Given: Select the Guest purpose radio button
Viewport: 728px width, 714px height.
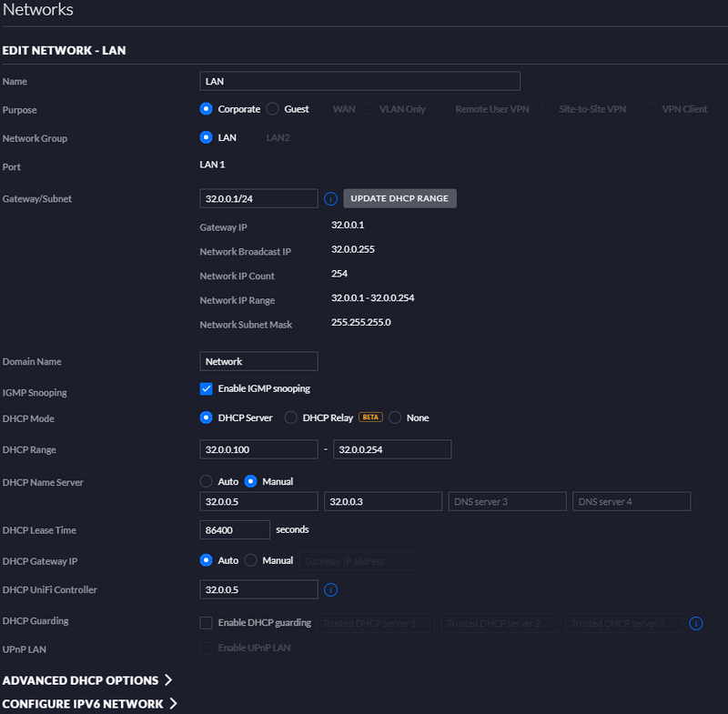Looking at the screenshot, I should tap(273, 109).
